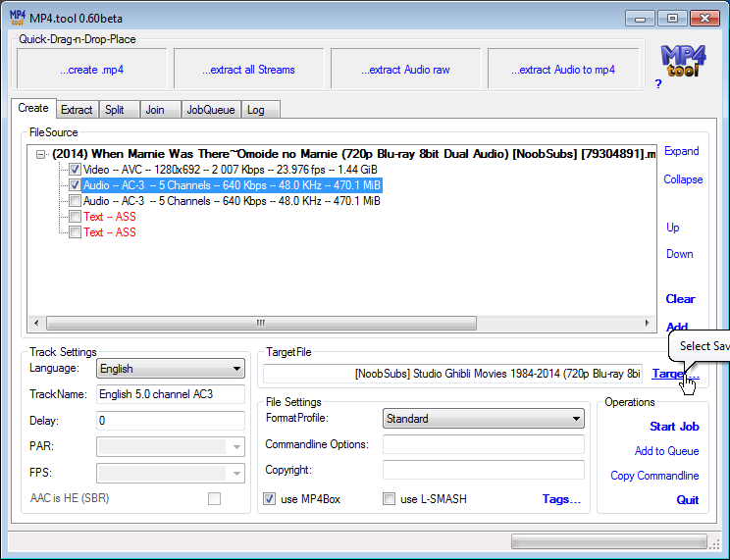Image resolution: width=730 pixels, height=560 pixels.
Task: Move selected track Up
Action: tap(672, 228)
